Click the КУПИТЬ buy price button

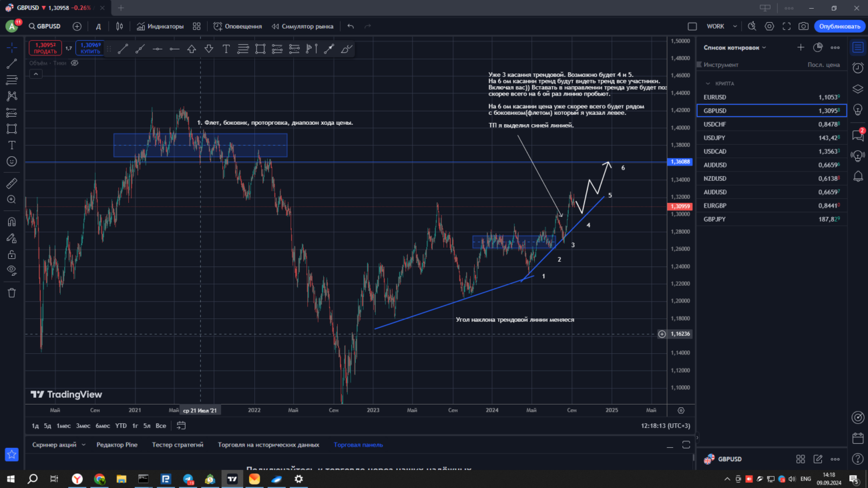click(91, 48)
